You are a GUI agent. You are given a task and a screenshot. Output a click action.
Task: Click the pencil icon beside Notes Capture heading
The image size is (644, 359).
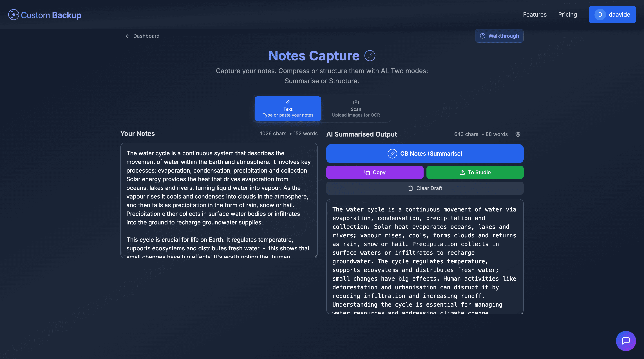tap(370, 55)
